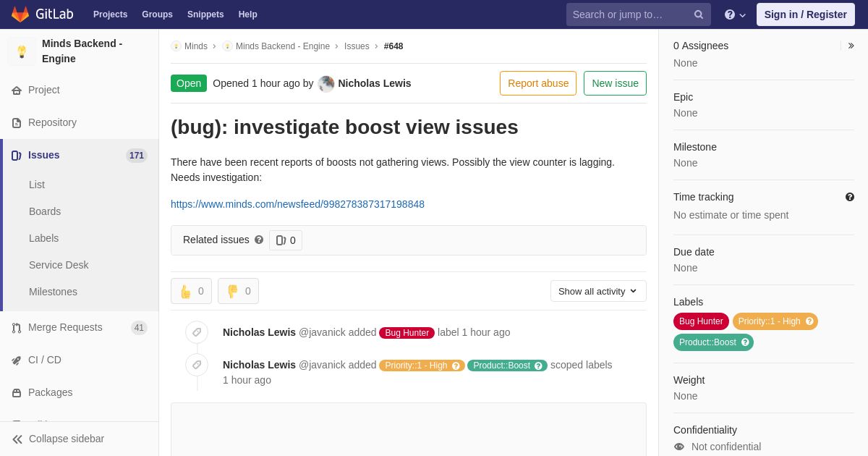Click the related issues count badge

[x=286, y=240]
